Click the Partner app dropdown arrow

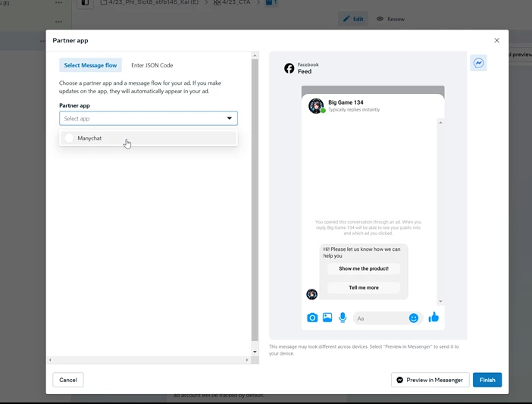[230, 118]
